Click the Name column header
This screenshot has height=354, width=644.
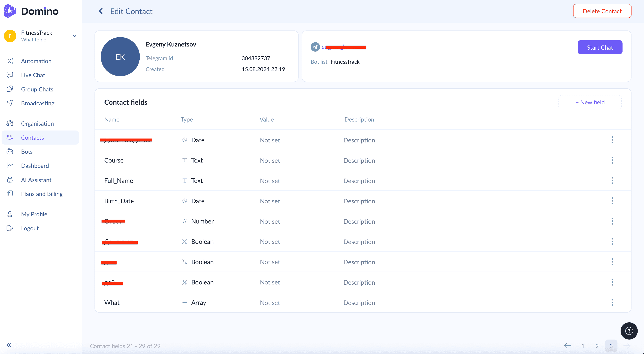[112, 119]
